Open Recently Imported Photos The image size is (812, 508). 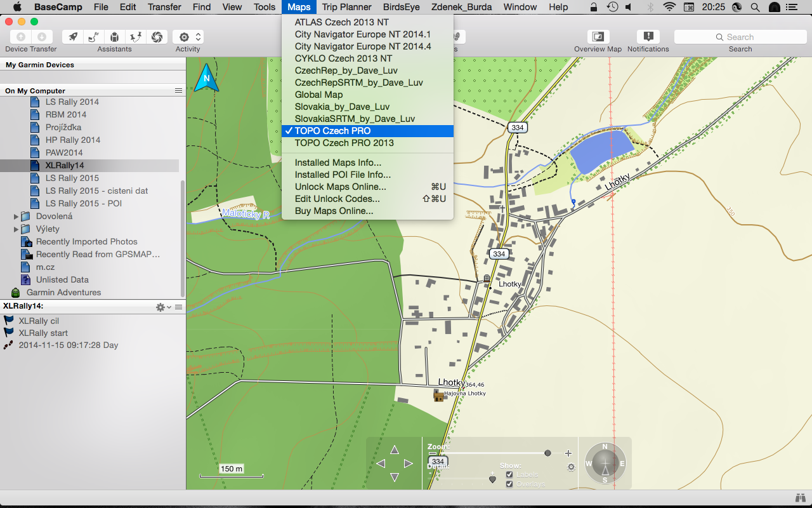tap(86, 241)
